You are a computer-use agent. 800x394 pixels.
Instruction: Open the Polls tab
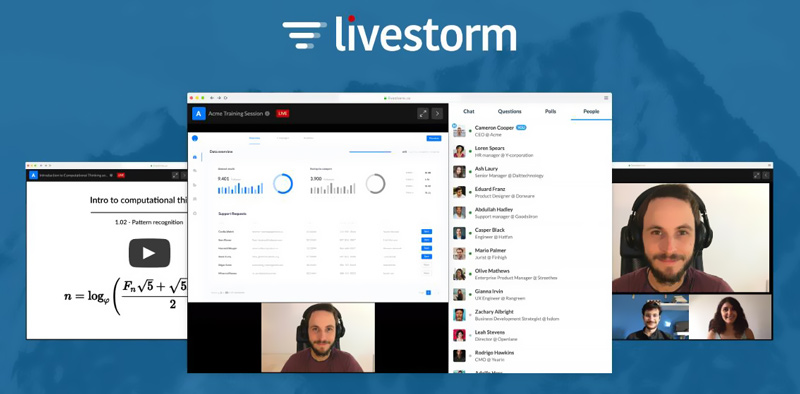point(550,111)
